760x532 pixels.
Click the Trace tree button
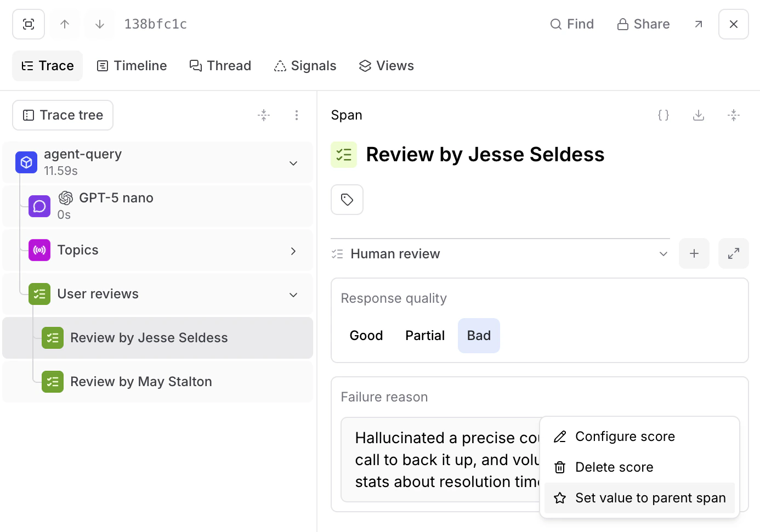tap(63, 115)
